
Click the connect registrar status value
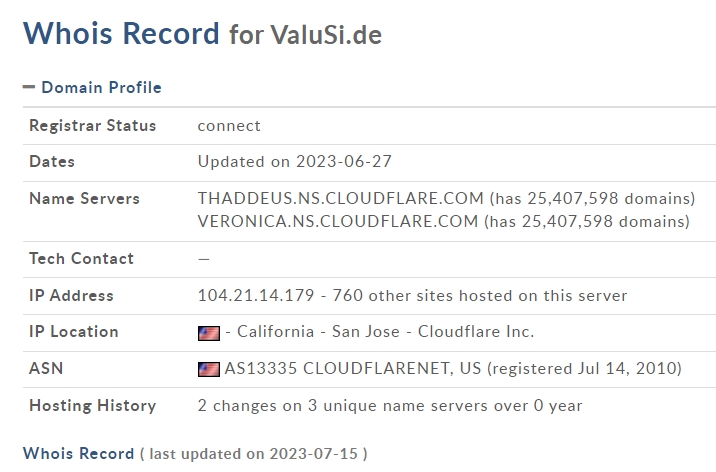pos(229,126)
